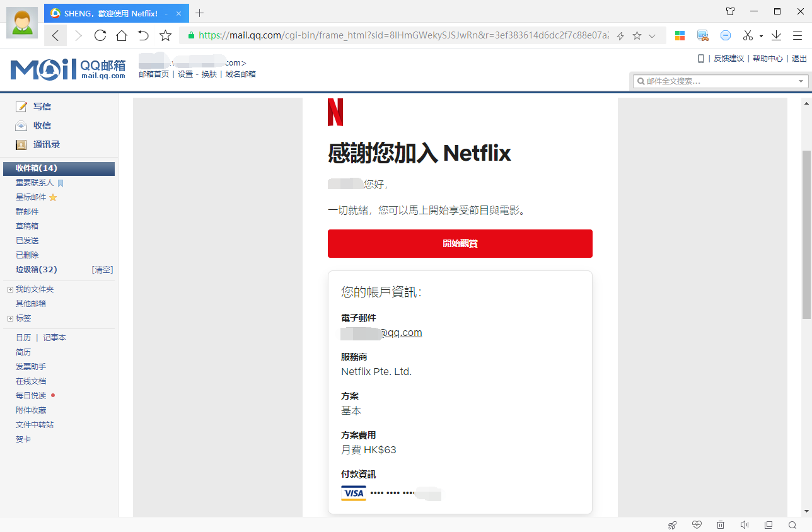Expand 我的文件夹 tree node

click(x=10, y=289)
